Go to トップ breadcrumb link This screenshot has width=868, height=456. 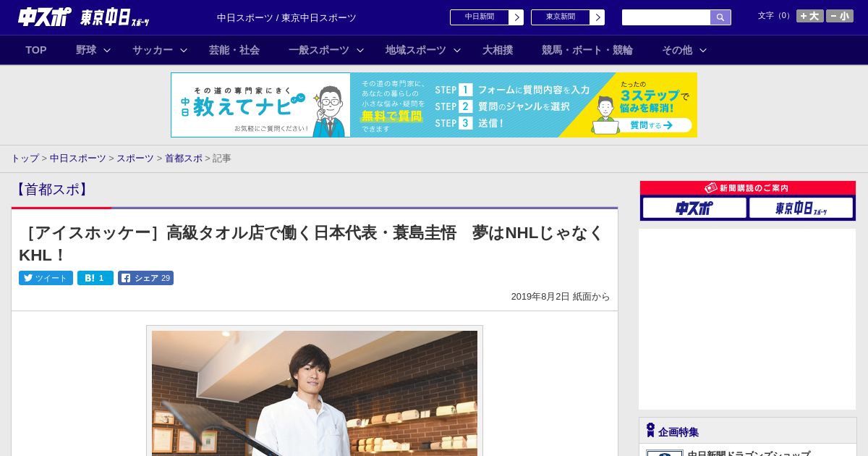click(25, 158)
